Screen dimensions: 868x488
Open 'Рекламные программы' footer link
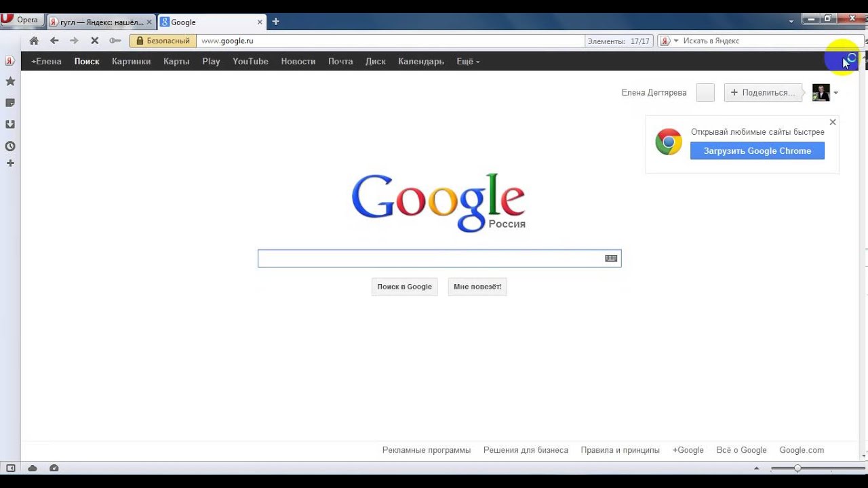[x=427, y=450]
